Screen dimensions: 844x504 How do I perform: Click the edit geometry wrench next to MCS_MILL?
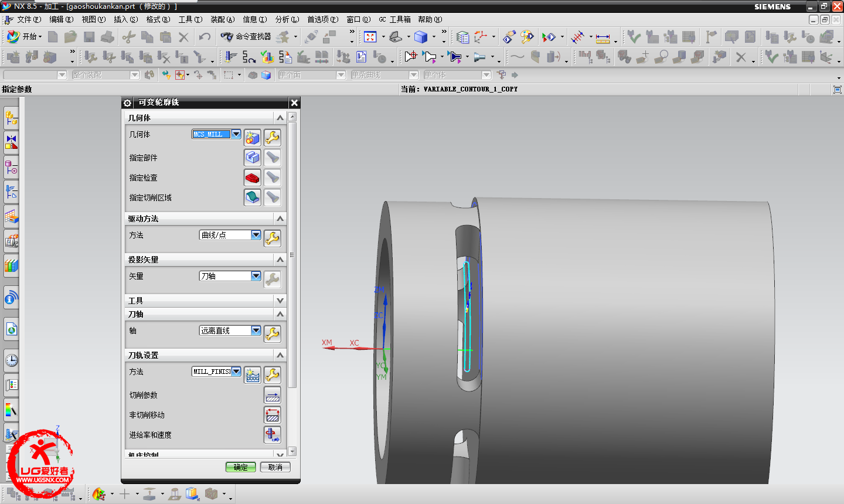point(273,138)
